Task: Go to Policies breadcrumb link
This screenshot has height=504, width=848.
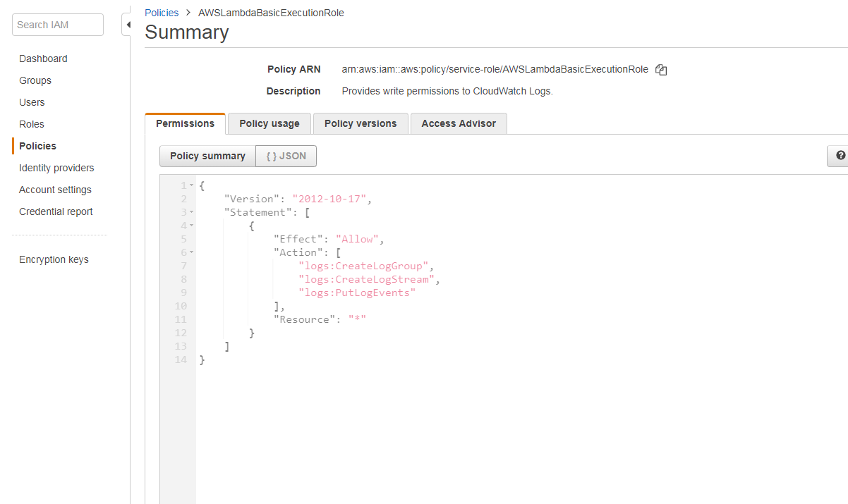Action: 162,13
